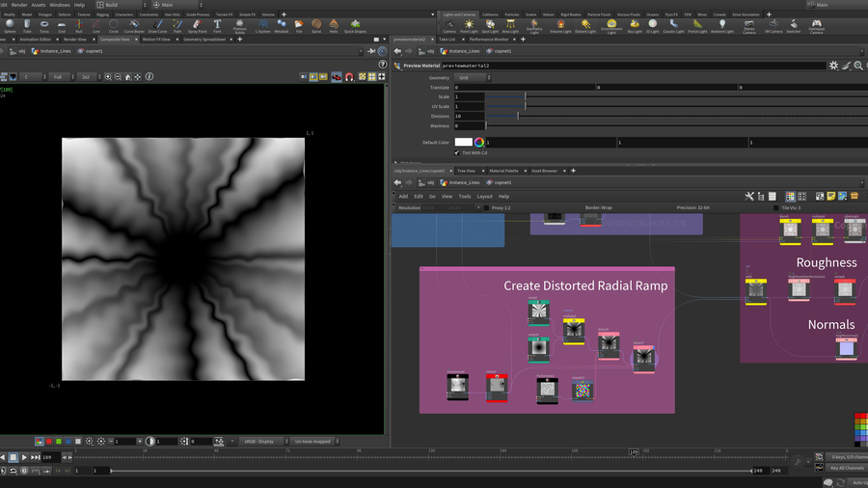Open the Layout menu in network editor
The width and height of the screenshot is (868, 488).
click(484, 197)
